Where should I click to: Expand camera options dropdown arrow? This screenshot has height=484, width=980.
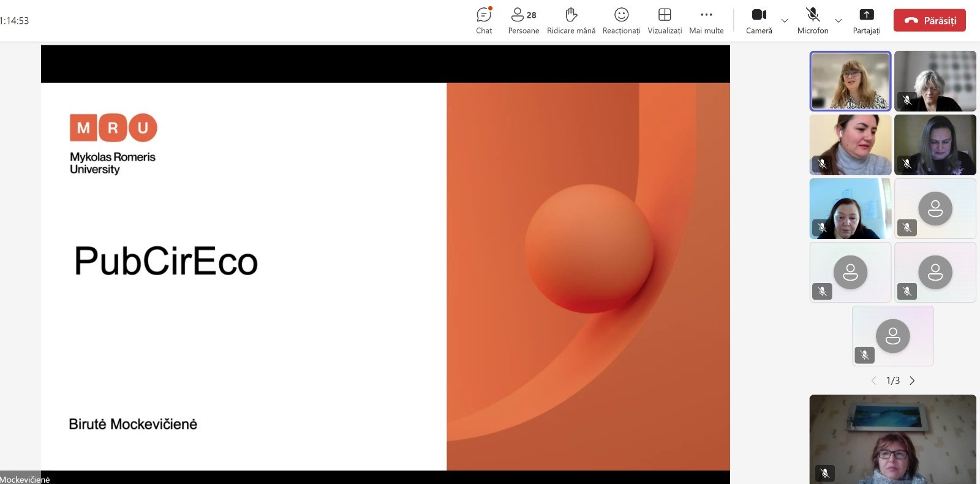point(785,21)
